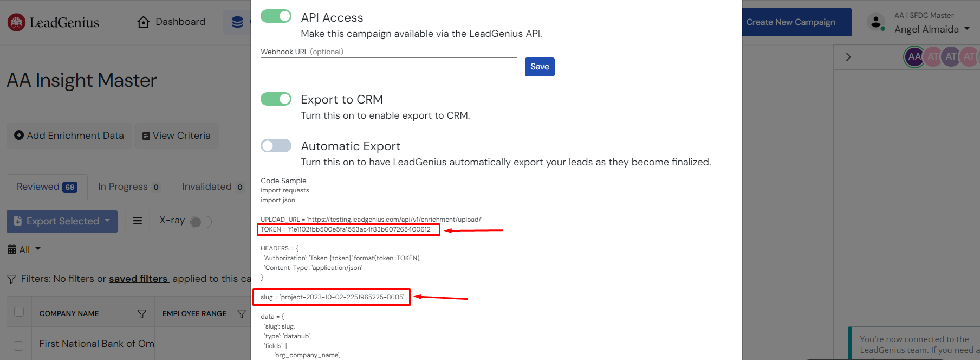Click the 'import requests' code line

point(285,190)
